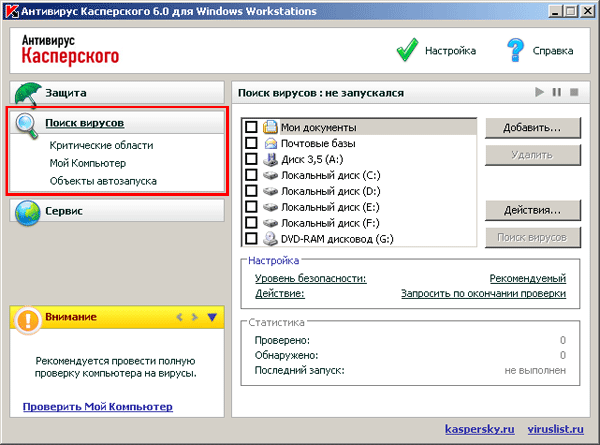This screenshot has height=445, width=600.
Task: Click the Обнаружено: statistic label
Action: (286, 355)
